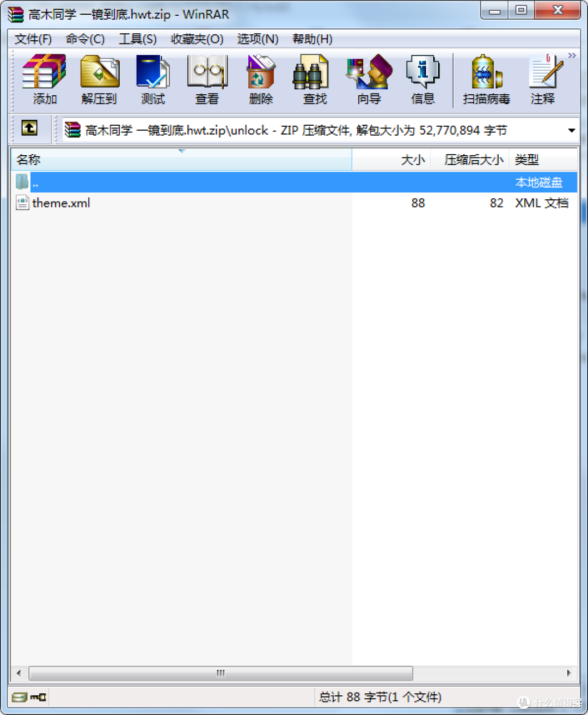Open the View (查看) toolbar icon
This screenshot has height=715, width=588.
click(207, 80)
